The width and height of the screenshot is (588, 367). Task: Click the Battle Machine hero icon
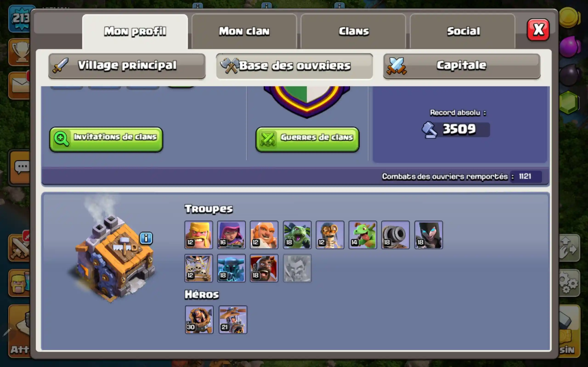point(199,320)
